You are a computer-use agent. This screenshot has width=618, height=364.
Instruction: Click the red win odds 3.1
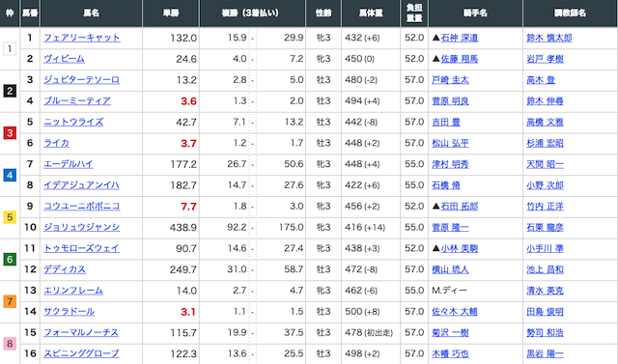pyautogui.click(x=188, y=313)
